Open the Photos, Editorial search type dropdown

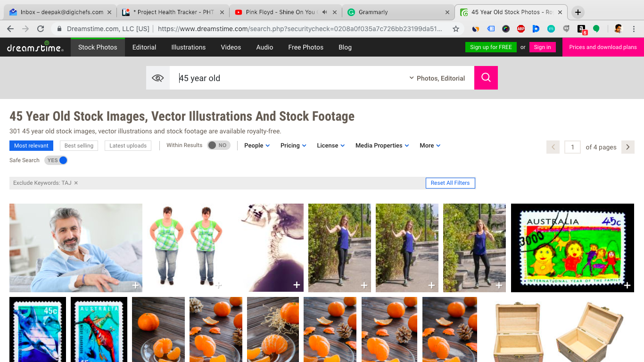pos(437,78)
